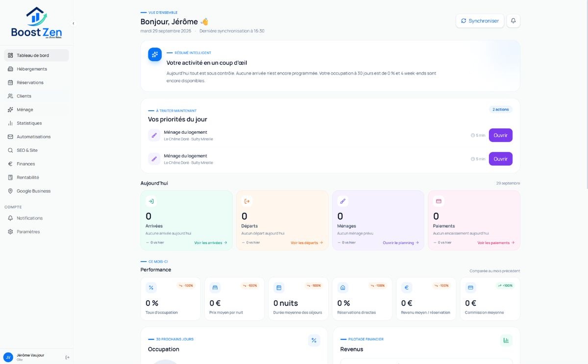The height and width of the screenshot is (364, 588).
Task: Collapse the sidebar with the chevron
Action: click(73, 23)
